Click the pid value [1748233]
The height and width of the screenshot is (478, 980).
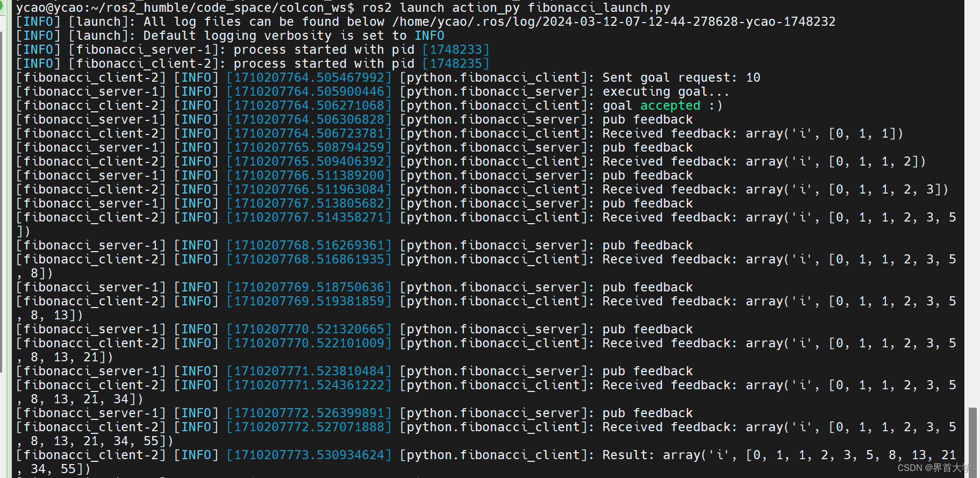point(456,49)
